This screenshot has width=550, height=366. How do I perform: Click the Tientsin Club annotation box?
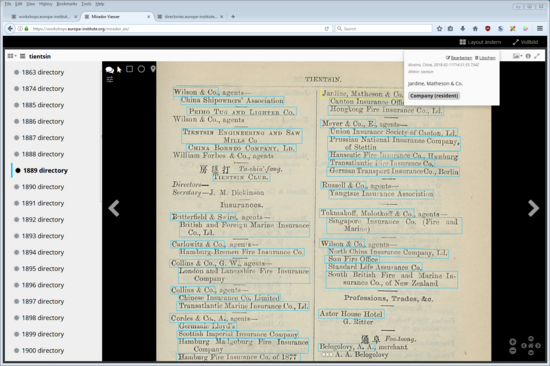pos(241,177)
